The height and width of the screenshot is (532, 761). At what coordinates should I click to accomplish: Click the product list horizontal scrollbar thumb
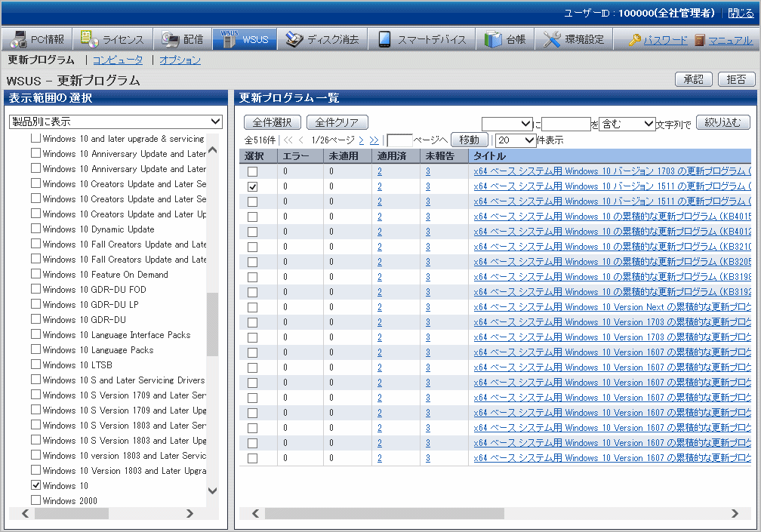tap(72, 513)
